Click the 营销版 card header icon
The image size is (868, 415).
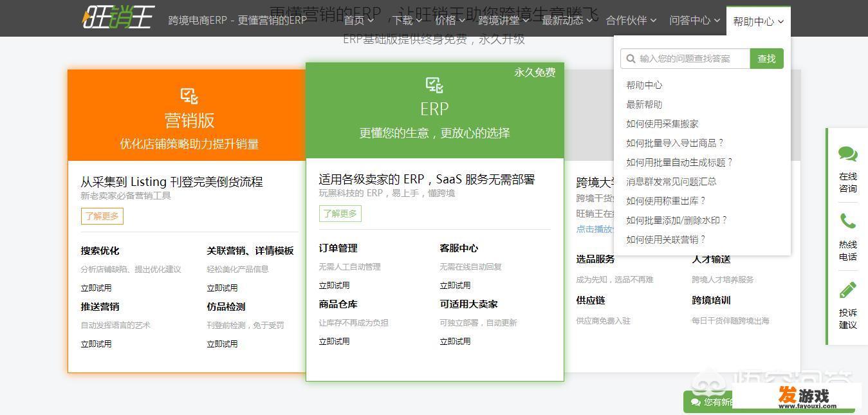(x=189, y=96)
